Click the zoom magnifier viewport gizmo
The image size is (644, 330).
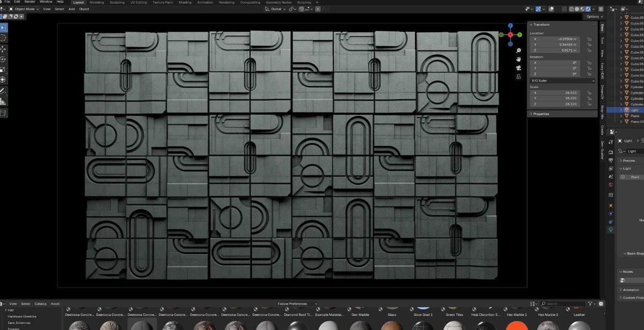519,50
